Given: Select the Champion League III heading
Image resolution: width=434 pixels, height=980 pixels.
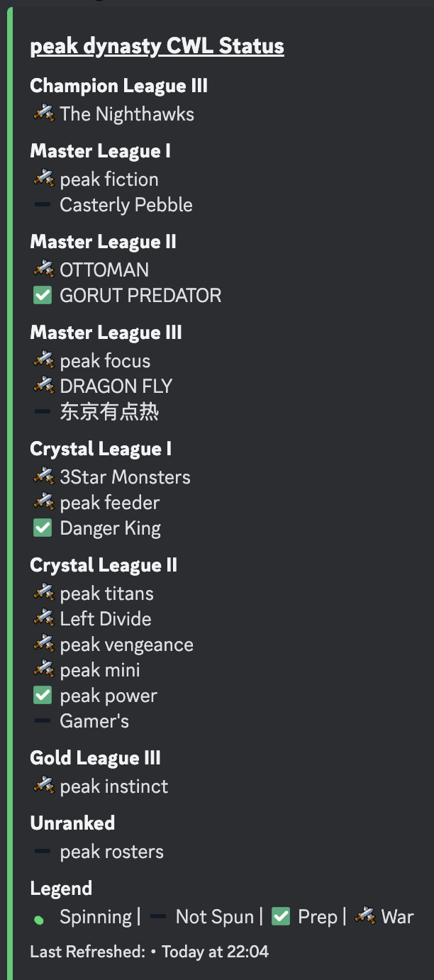Looking at the screenshot, I should pyautogui.click(x=118, y=87).
